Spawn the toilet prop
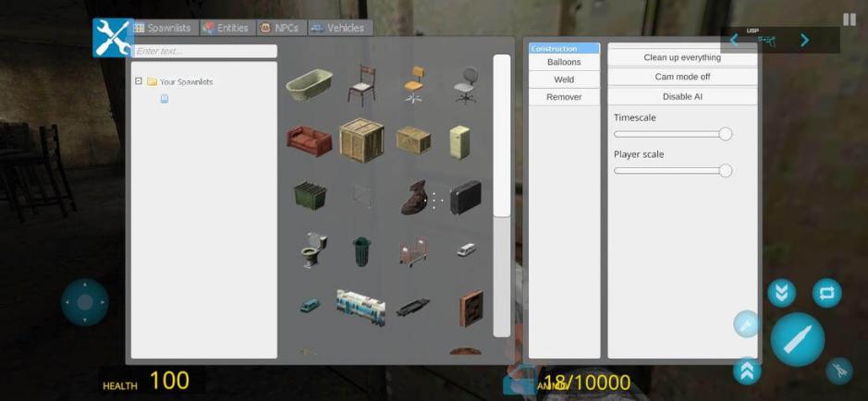This screenshot has height=401, width=868. tap(313, 250)
